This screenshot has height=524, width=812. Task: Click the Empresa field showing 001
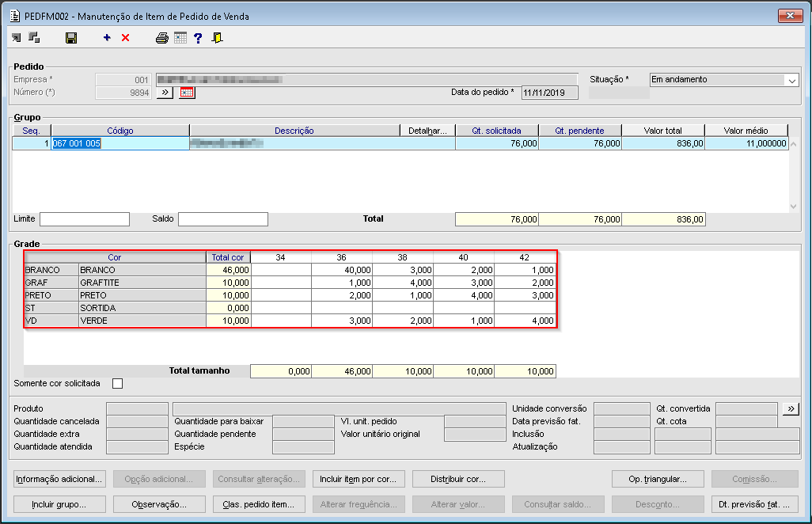(123, 80)
